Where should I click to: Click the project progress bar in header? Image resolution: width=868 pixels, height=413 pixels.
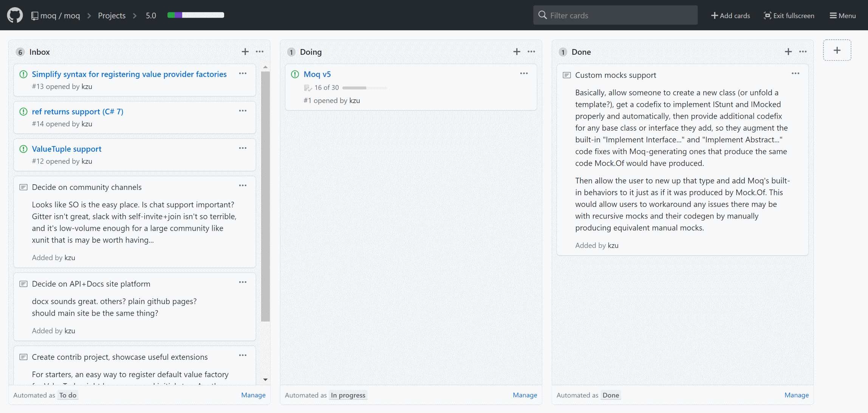pos(196,15)
